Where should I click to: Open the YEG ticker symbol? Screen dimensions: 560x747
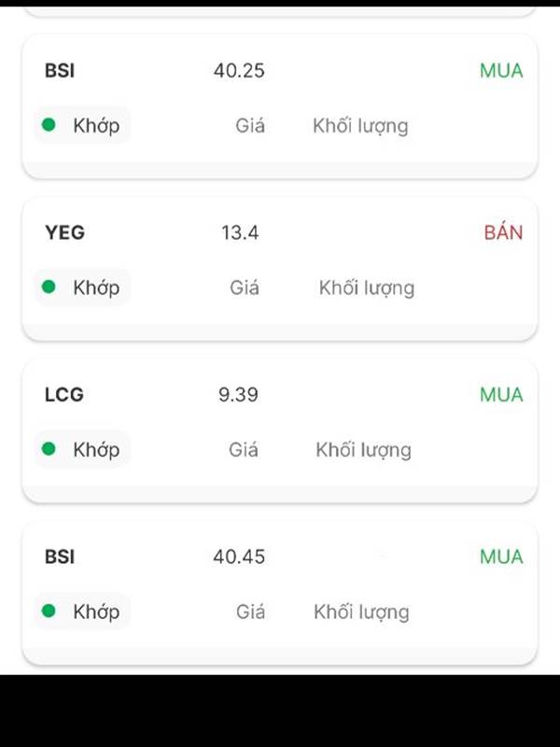click(64, 233)
